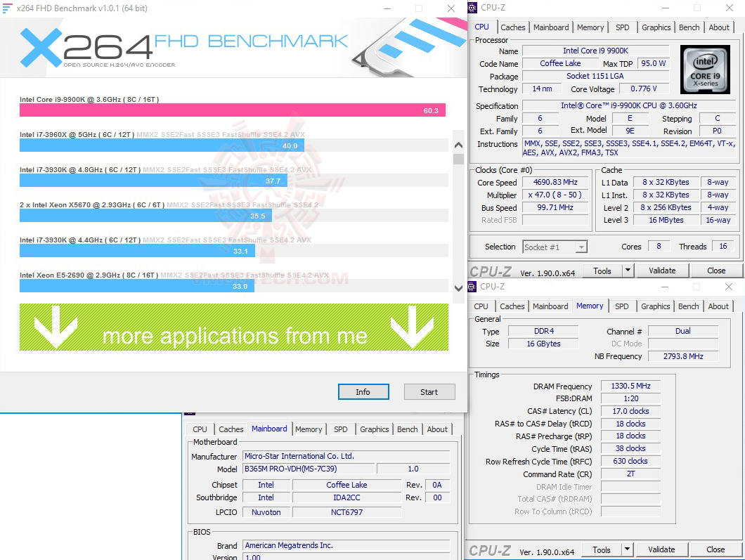Viewport: 745px width, 560px height.
Task: Click the Intel Core i9 X-series badge
Action: pyautogui.click(x=705, y=70)
